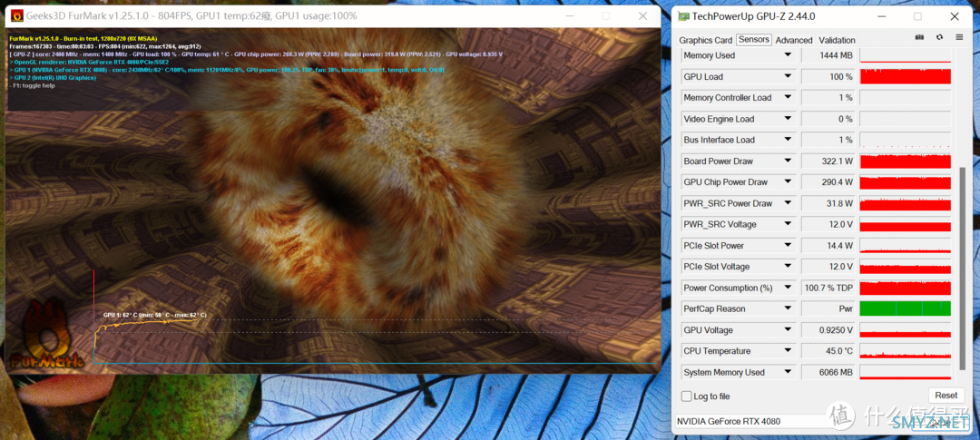This screenshot has height=440, width=980.
Task: Expand the PerfCap Reason dropdown
Action: [x=789, y=308]
